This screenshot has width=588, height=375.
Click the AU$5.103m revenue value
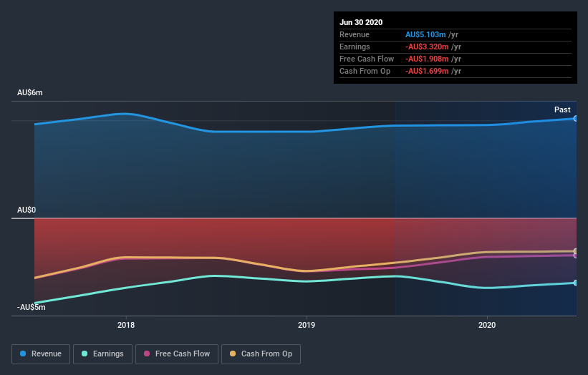pos(425,34)
